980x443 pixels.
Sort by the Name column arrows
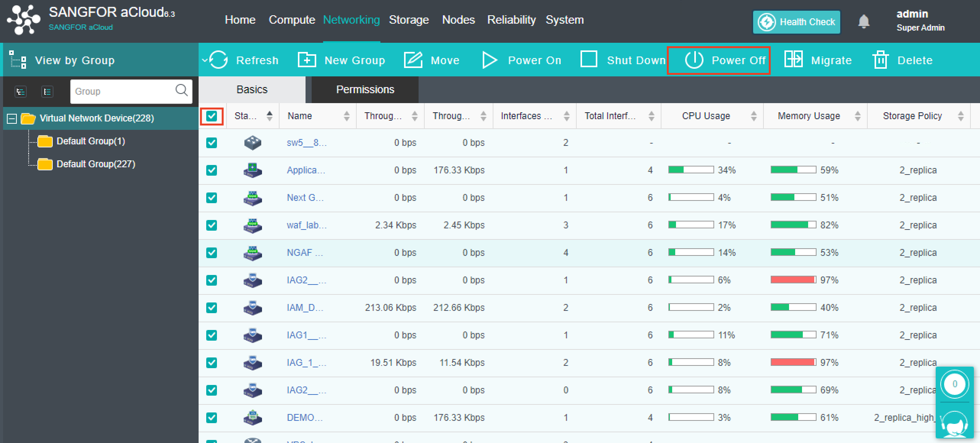click(346, 116)
